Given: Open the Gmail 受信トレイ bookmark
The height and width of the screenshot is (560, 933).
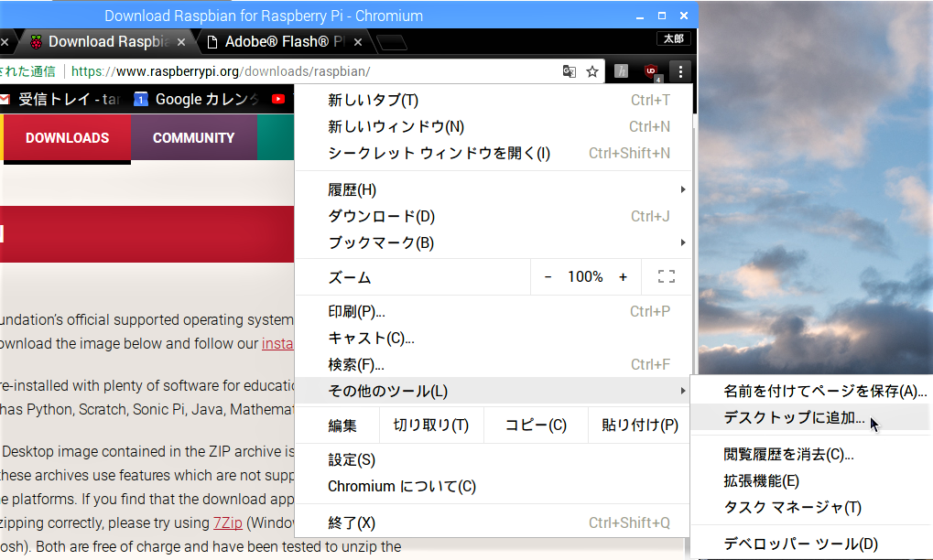Looking at the screenshot, I should (60, 99).
